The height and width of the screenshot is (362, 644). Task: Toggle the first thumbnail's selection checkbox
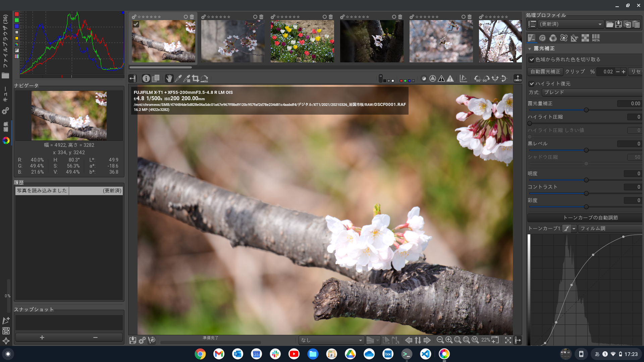pyautogui.click(x=136, y=24)
